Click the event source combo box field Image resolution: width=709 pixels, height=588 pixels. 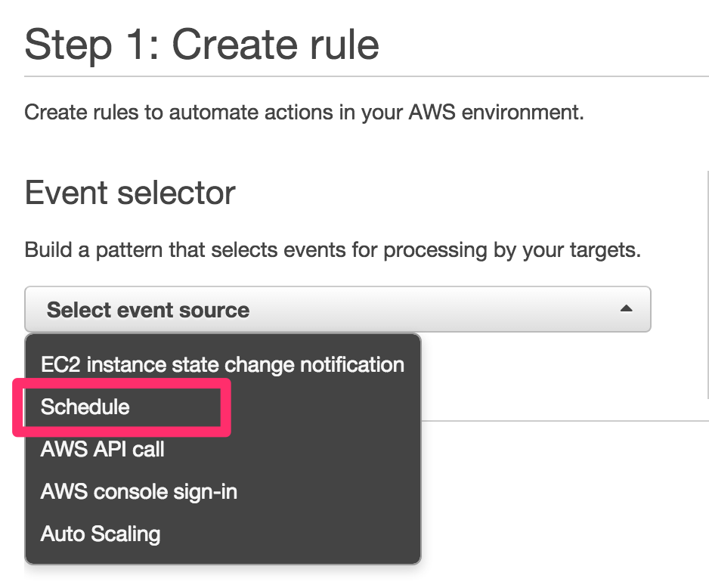338,309
